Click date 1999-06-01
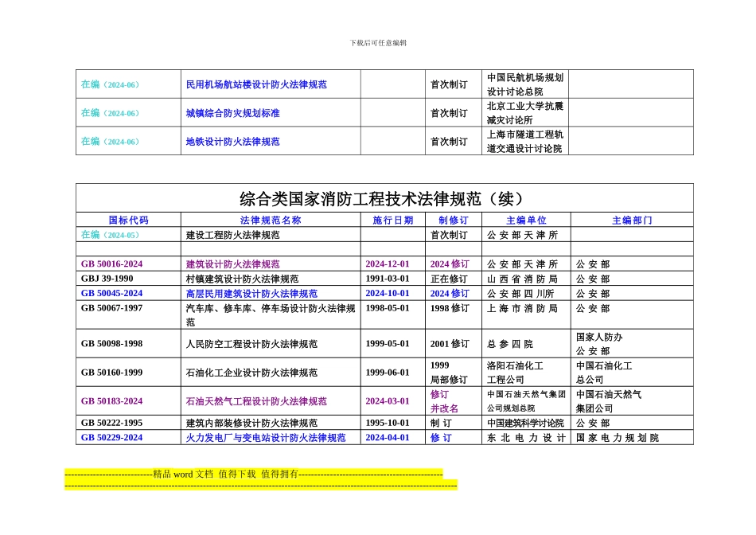The width and height of the screenshot is (756, 535). click(388, 372)
